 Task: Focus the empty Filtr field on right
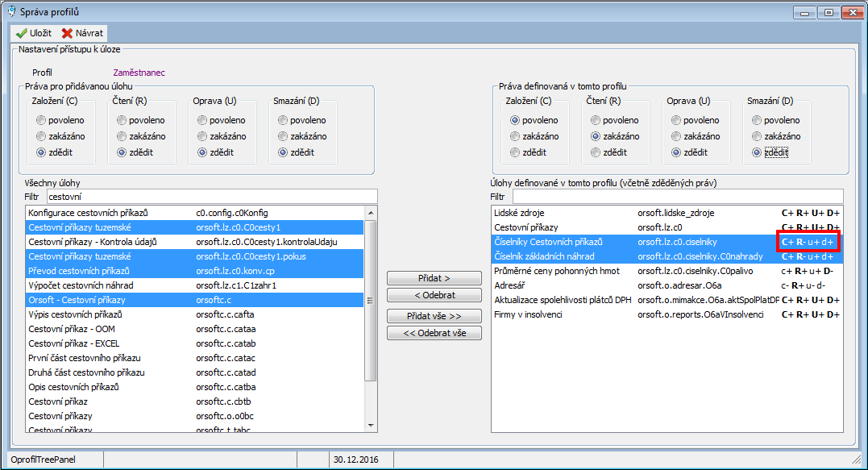point(677,196)
